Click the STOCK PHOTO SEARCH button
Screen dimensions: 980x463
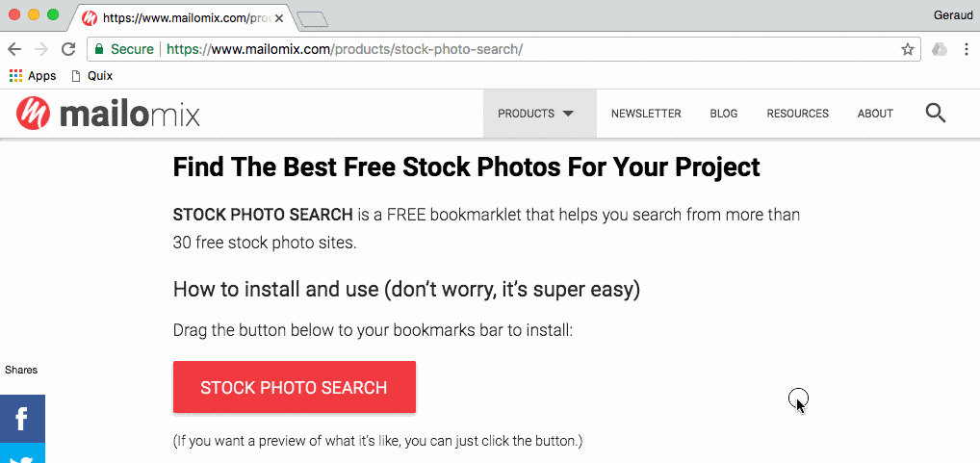[295, 387]
